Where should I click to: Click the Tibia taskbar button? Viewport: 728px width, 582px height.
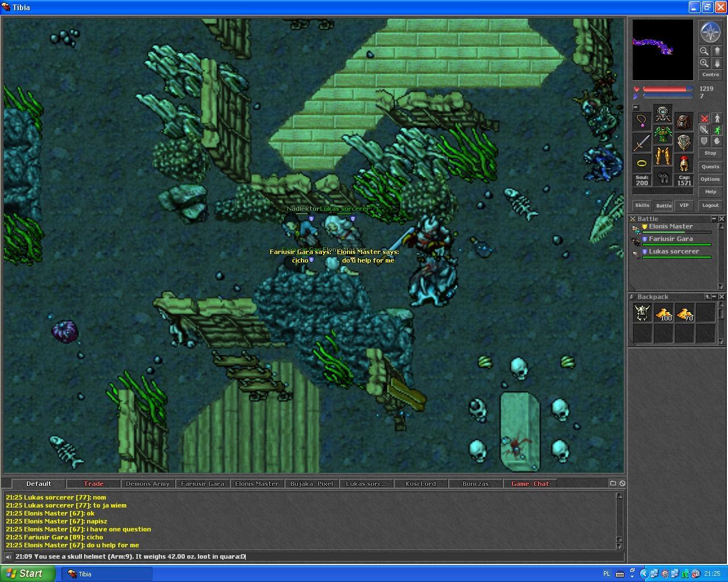pos(107,574)
